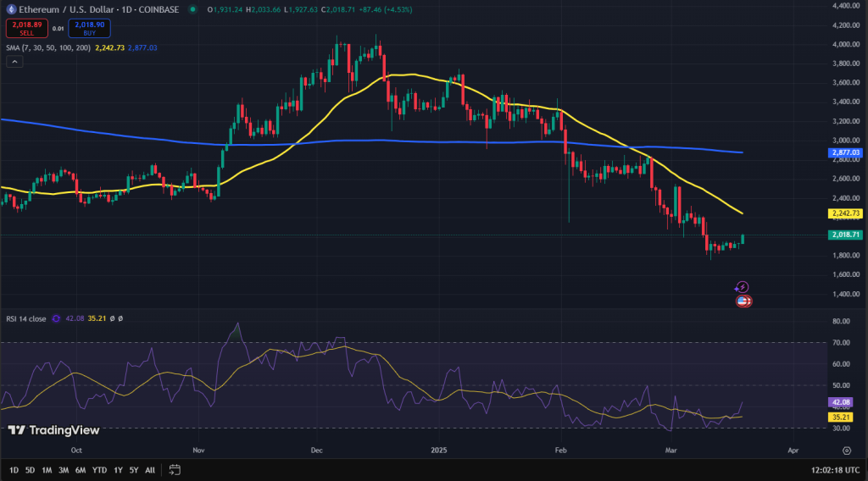868x481 pixels.
Task: Click the yellow SMA value 2,242.73 in legend
Action: click(109, 48)
